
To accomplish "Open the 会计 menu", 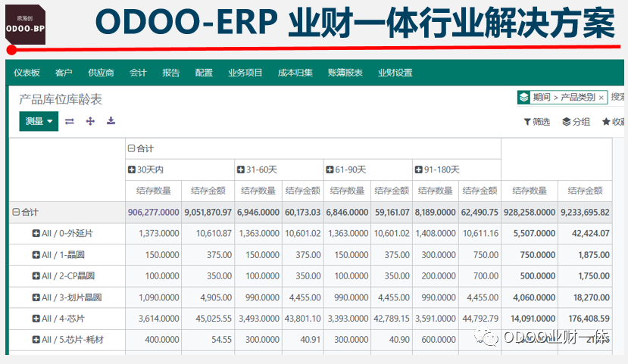I will (138, 73).
